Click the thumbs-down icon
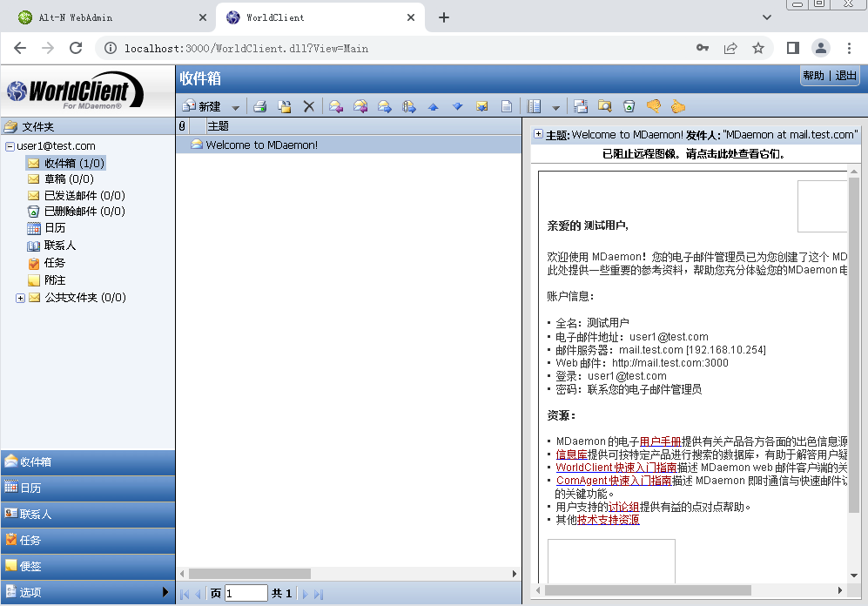The image size is (868, 606). pos(654,105)
